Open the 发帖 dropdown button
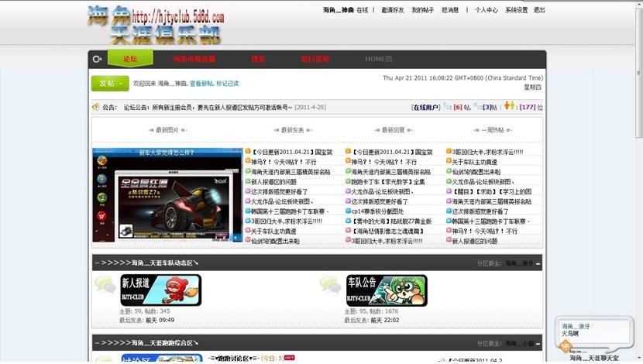 point(110,84)
